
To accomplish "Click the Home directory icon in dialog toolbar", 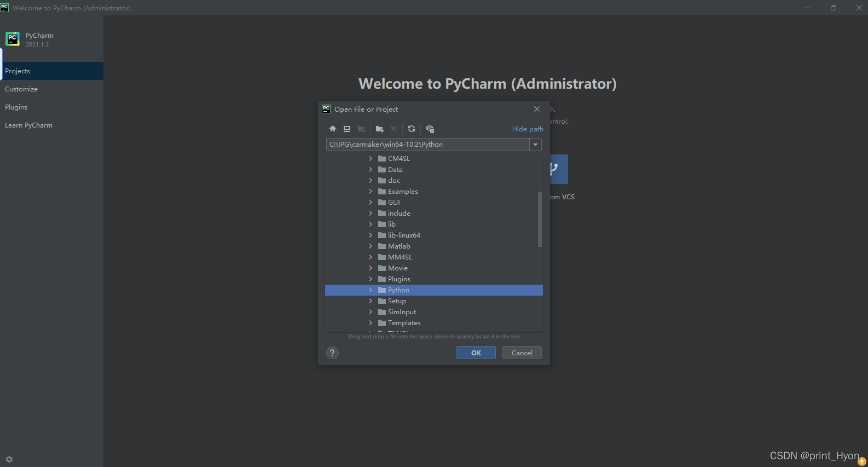I will (x=333, y=129).
